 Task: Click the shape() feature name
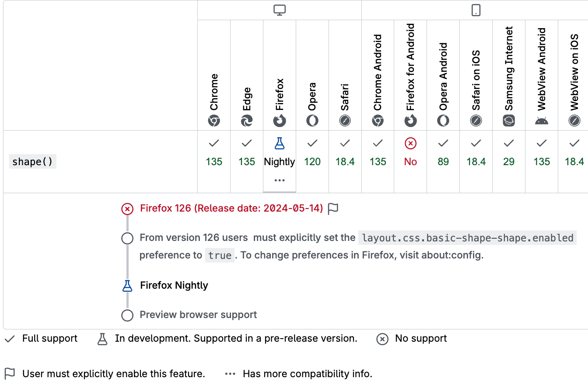tap(33, 162)
